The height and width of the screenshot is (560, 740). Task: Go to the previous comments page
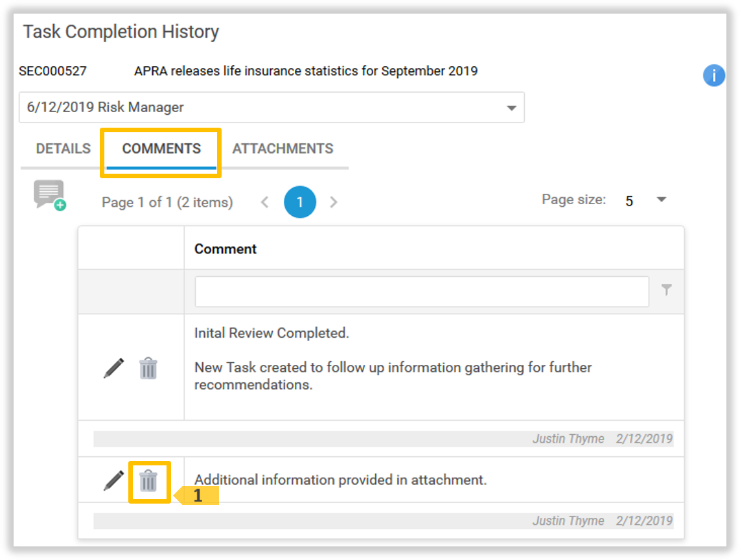[x=264, y=202]
